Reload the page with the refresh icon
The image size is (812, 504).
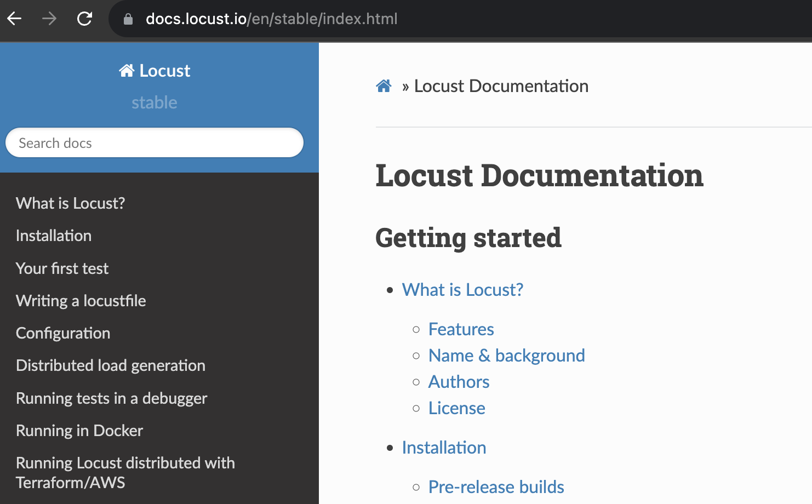coord(84,19)
